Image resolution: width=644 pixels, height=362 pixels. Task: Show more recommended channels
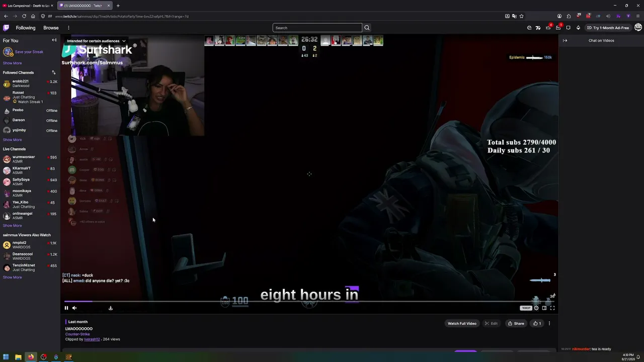[x=12, y=277]
